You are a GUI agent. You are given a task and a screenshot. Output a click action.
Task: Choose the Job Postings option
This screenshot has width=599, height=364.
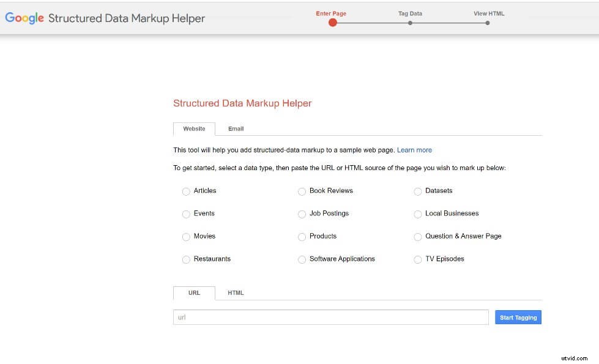302,214
